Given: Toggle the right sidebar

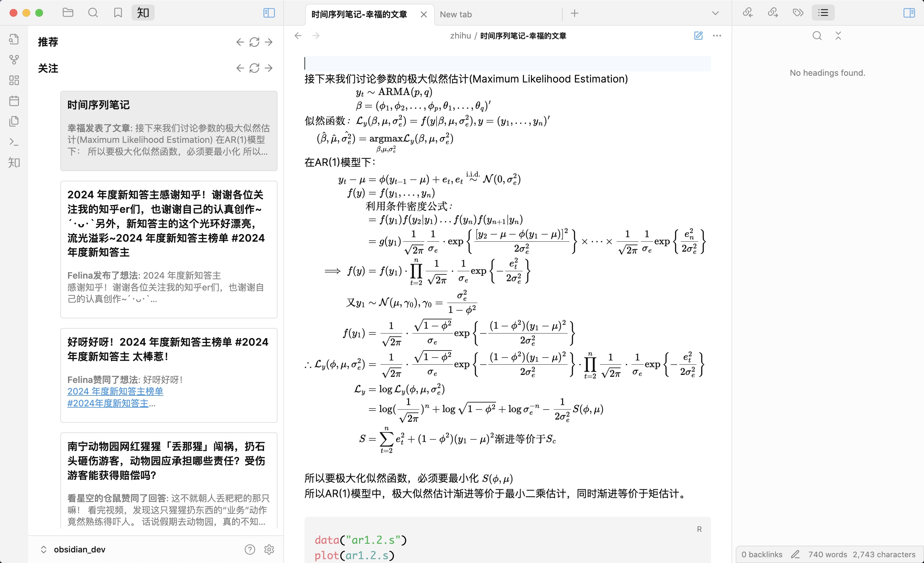Looking at the screenshot, I should coord(909,13).
